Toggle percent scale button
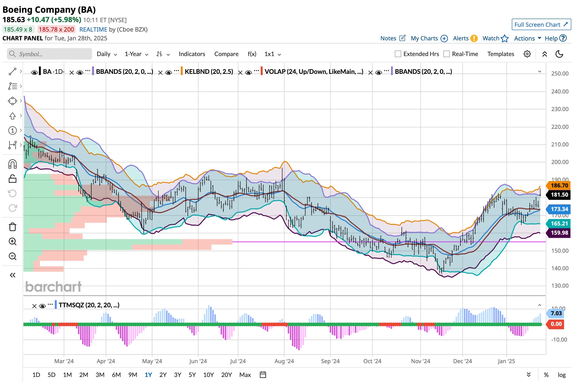 pyautogui.click(x=546, y=375)
